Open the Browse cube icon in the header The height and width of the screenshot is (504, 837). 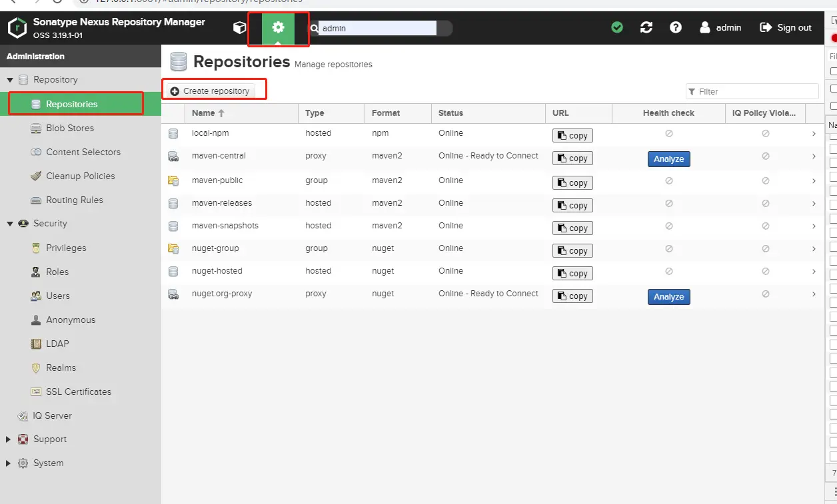pos(239,27)
